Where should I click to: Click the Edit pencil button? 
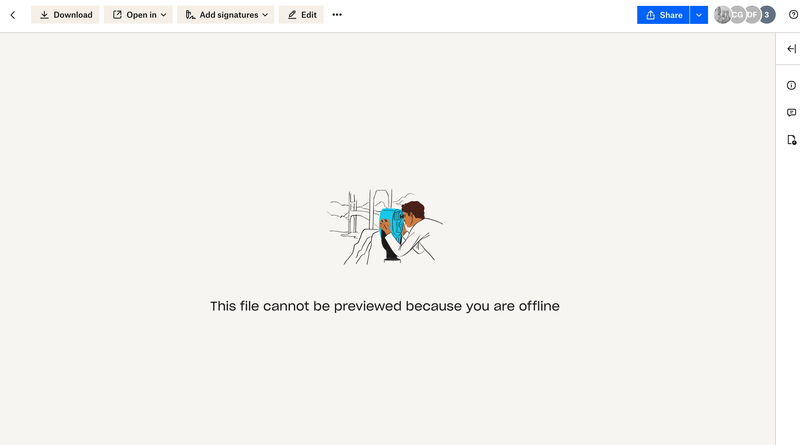pos(301,15)
